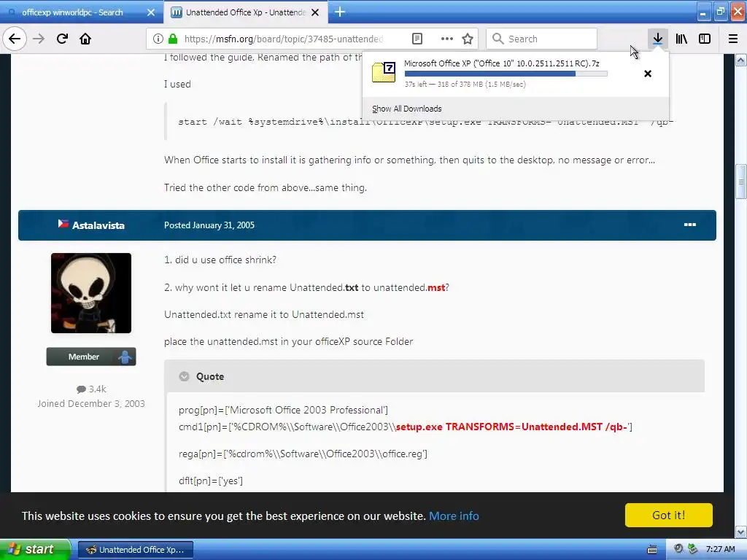Image resolution: width=747 pixels, height=560 pixels.
Task: Toggle reader view in address bar
Action: tap(417, 39)
